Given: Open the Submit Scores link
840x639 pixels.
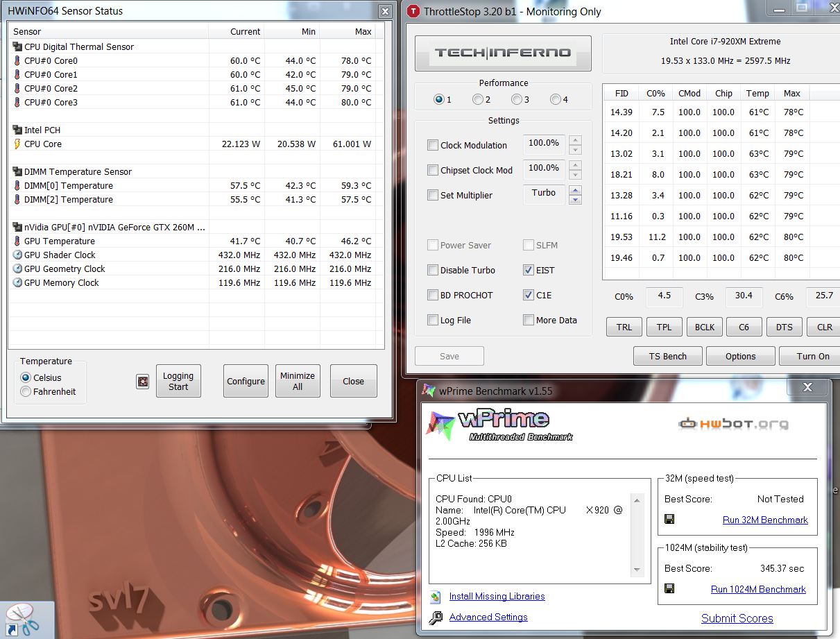Looking at the screenshot, I should pos(737,618).
